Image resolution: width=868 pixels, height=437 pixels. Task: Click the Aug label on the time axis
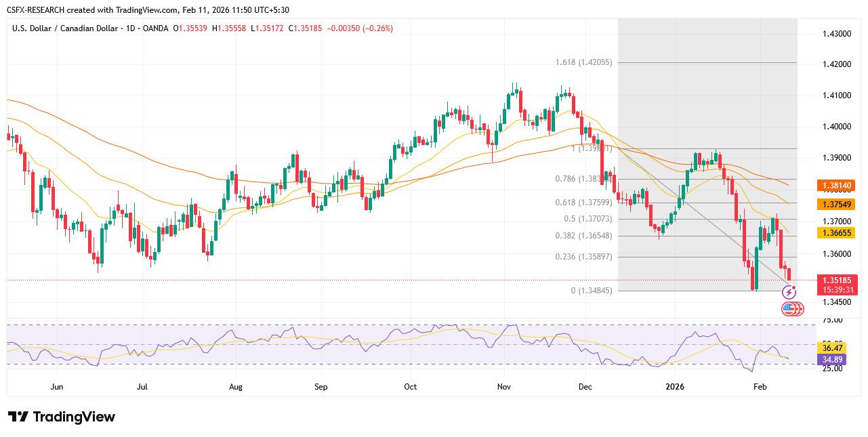pyautogui.click(x=235, y=387)
